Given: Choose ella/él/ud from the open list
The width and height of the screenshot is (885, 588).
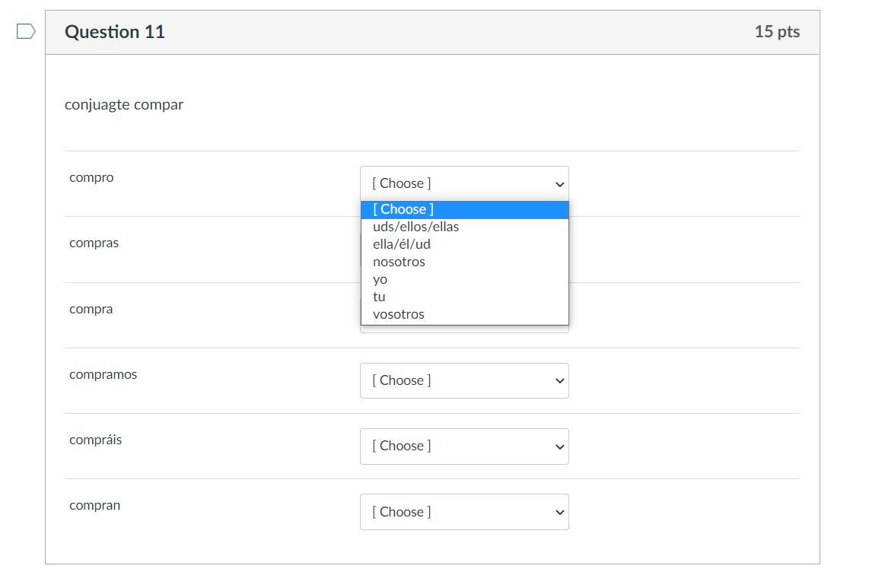Looking at the screenshot, I should [x=464, y=244].
